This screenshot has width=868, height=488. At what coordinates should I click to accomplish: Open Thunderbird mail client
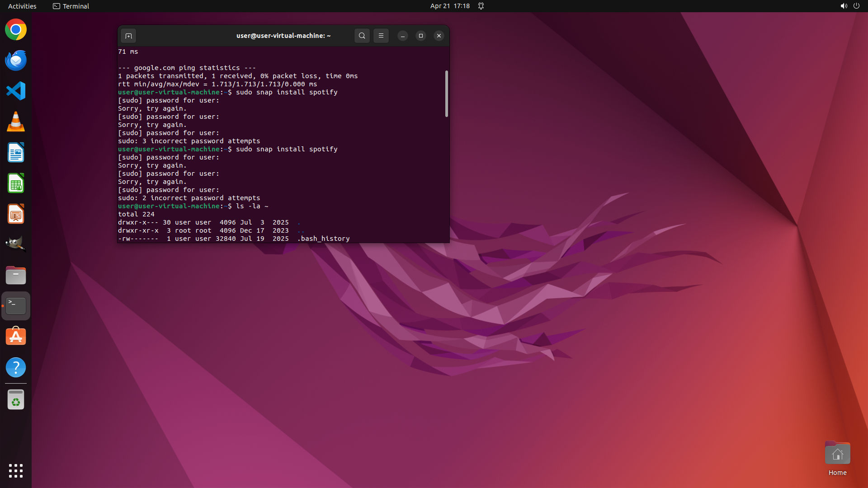[16, 61]
